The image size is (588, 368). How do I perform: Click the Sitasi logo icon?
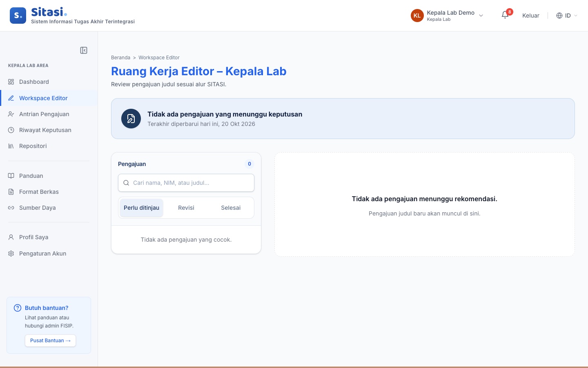pyautogui.click(x=18, y=16)
